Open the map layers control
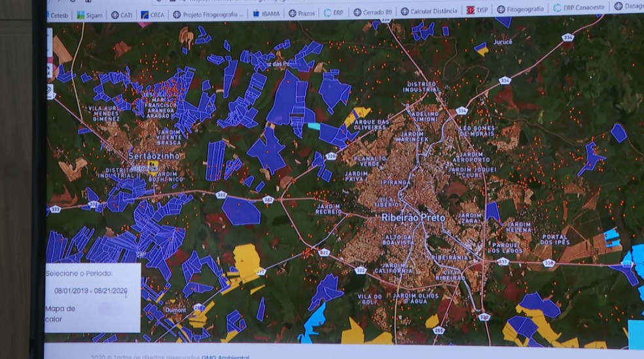 point(50,91)
